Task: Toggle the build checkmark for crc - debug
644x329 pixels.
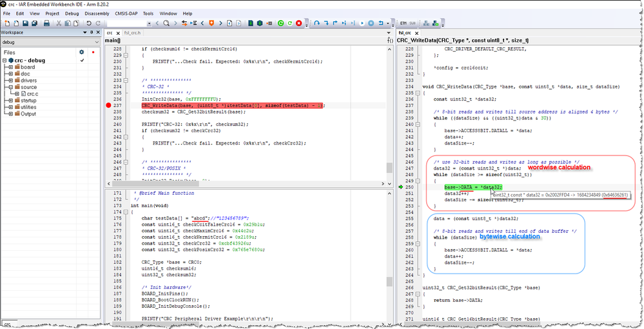Action: pyautogui.click(x=82, y=61)
